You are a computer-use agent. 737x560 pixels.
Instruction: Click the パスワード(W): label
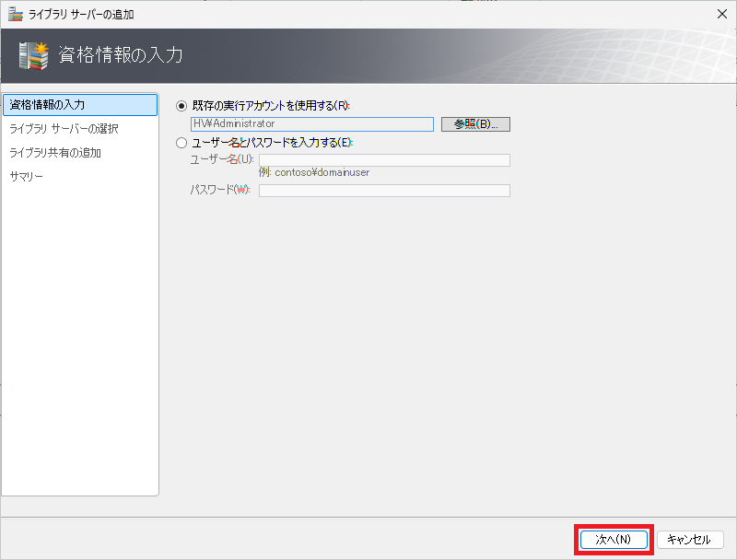click(220, 190)
